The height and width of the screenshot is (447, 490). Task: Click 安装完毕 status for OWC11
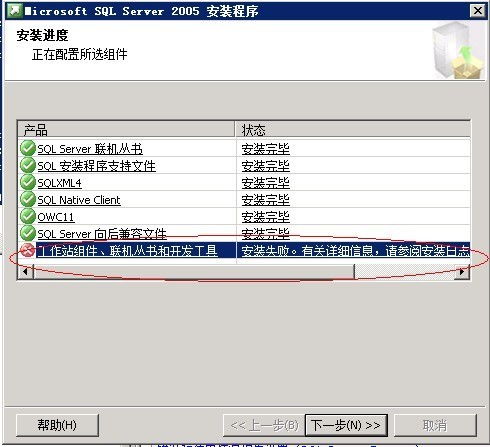tap(265, 217)
